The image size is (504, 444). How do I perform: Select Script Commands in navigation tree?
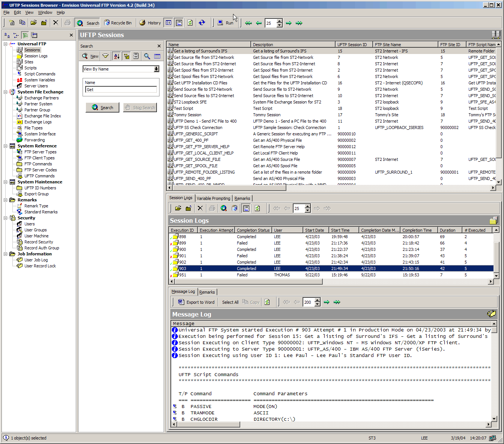tap(40, 74)
